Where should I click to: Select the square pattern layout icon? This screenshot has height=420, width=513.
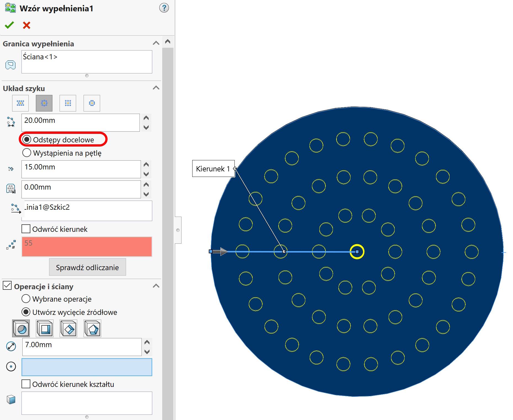68,103
